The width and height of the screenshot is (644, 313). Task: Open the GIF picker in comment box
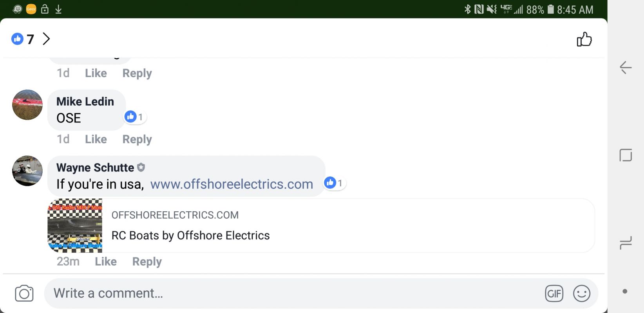click(554, 293)
